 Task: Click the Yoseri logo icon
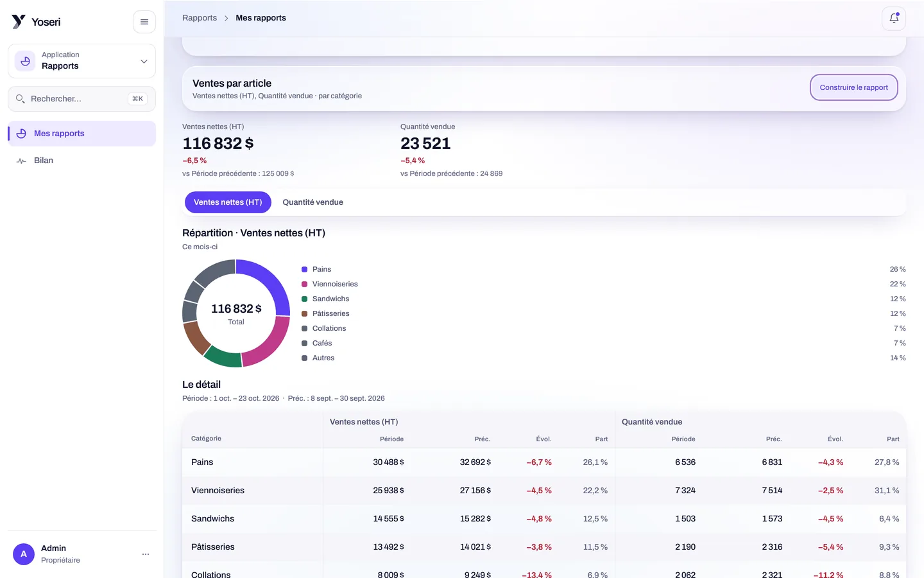tap(19, 22)
